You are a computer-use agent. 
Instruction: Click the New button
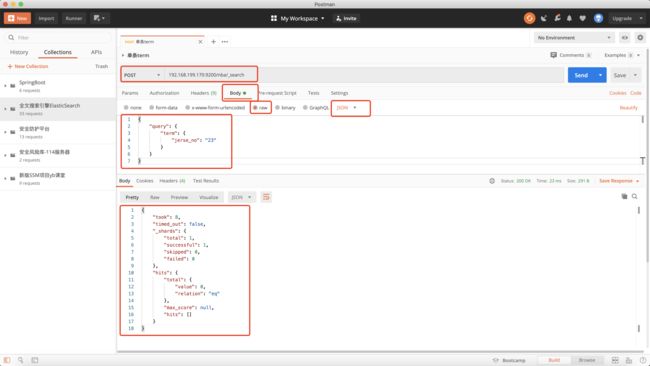point(17,18)
